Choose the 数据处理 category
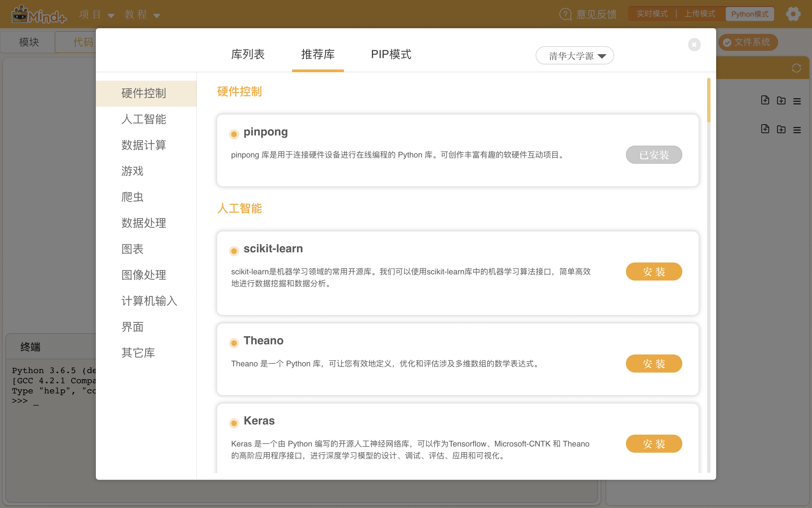Image resolution: width=812 pixels, height=508 pixels. (x=146, y=223)
